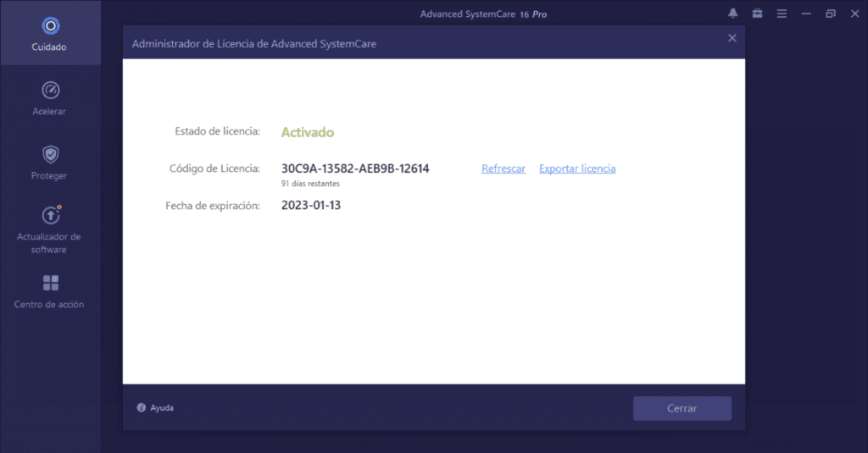Click the Refrescar link
Image resolution: width=868 pixels, height=453 pixels.
504,168
